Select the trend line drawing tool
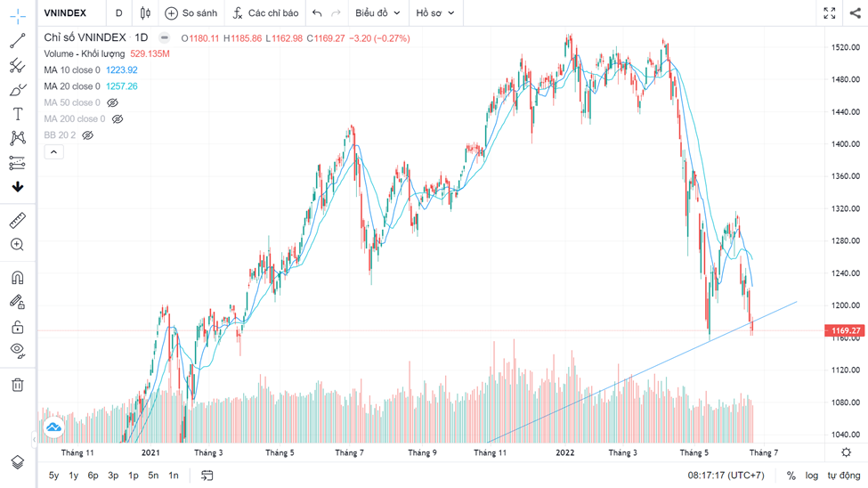Viewport: 868px width, 488px height. (17, 41)
